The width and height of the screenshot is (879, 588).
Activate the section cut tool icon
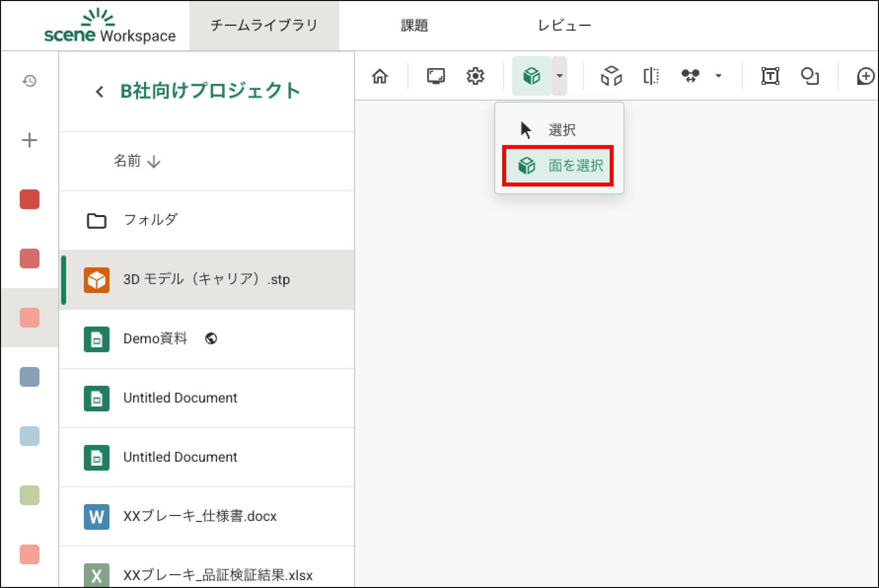[x=651, y=76]
